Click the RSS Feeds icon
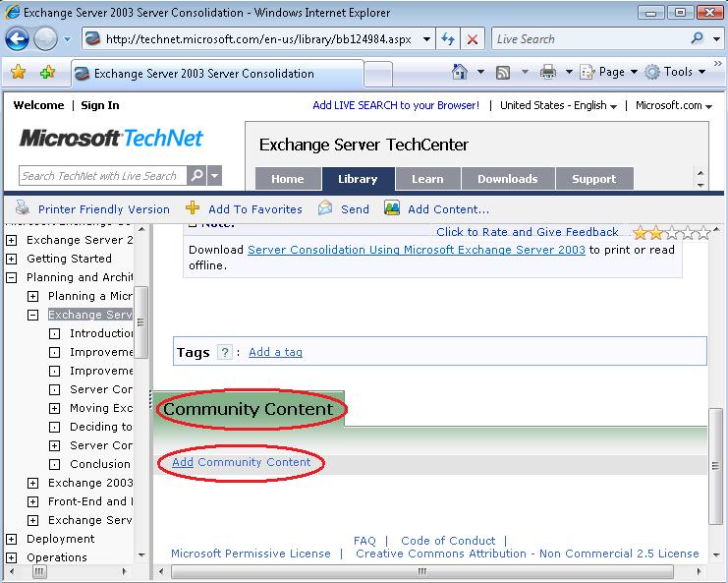Image resolution: width=728 pixels, height=583 pixels. point(503,73)
